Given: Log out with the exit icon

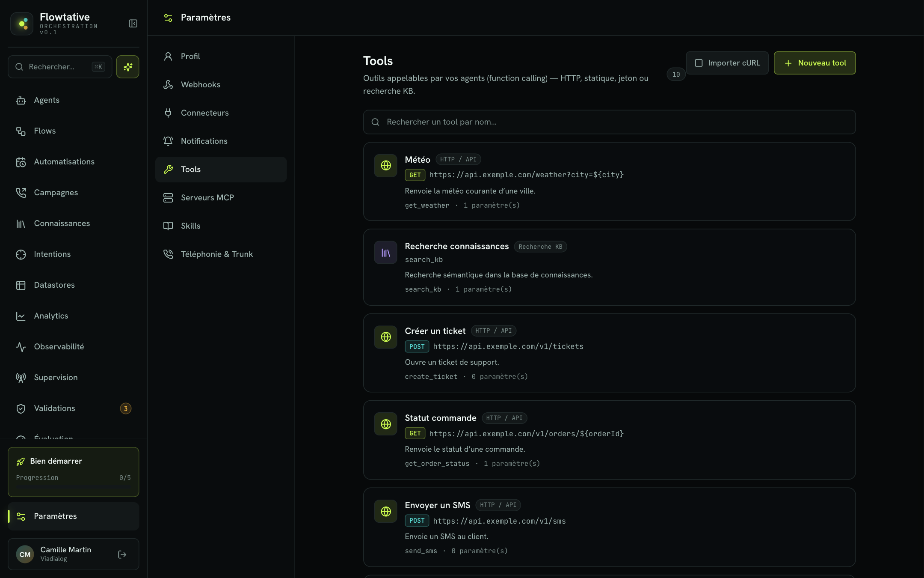Looking at the screenshot, I should tap(122, 554).
